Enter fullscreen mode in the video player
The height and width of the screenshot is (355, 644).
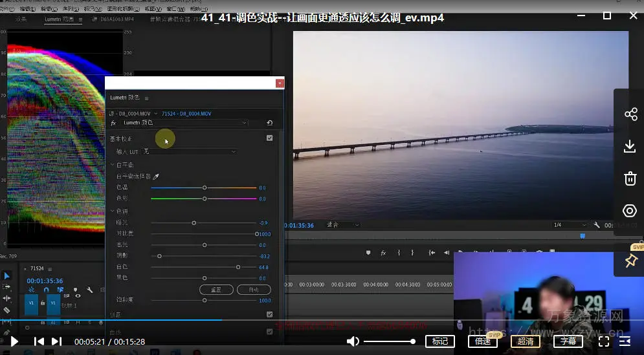tap(604, 341)
